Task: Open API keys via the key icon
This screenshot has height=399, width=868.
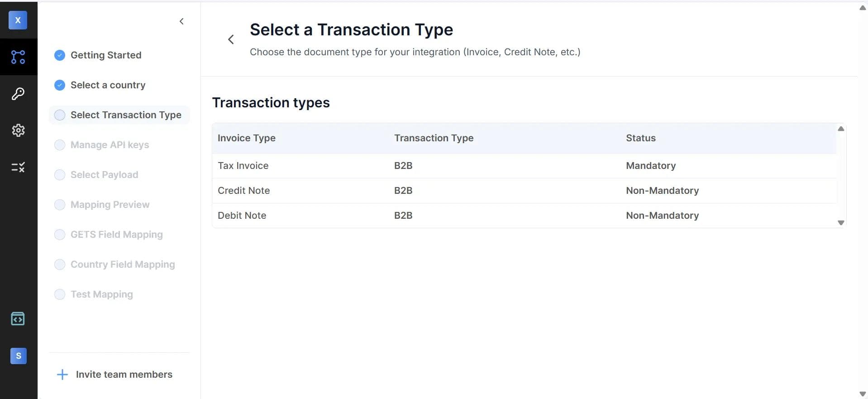Action: click(x=18, y=93)
